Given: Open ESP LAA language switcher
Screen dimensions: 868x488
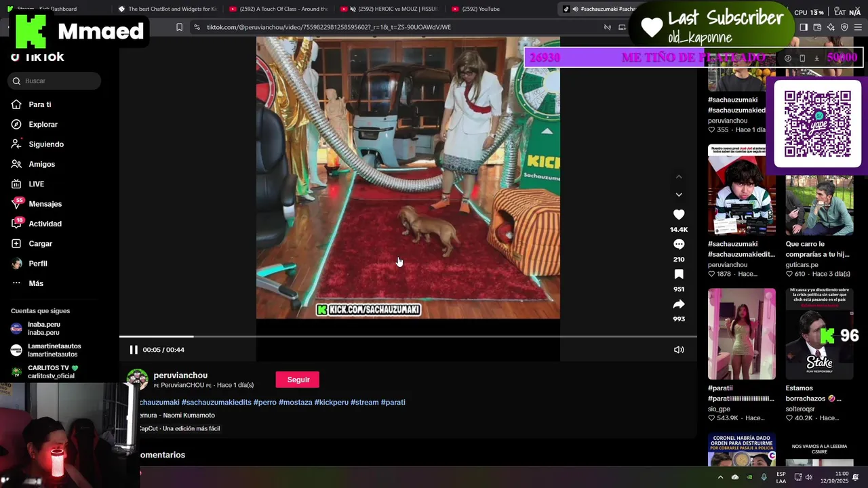Looking at the screenshot, I should tap(781, 477).
